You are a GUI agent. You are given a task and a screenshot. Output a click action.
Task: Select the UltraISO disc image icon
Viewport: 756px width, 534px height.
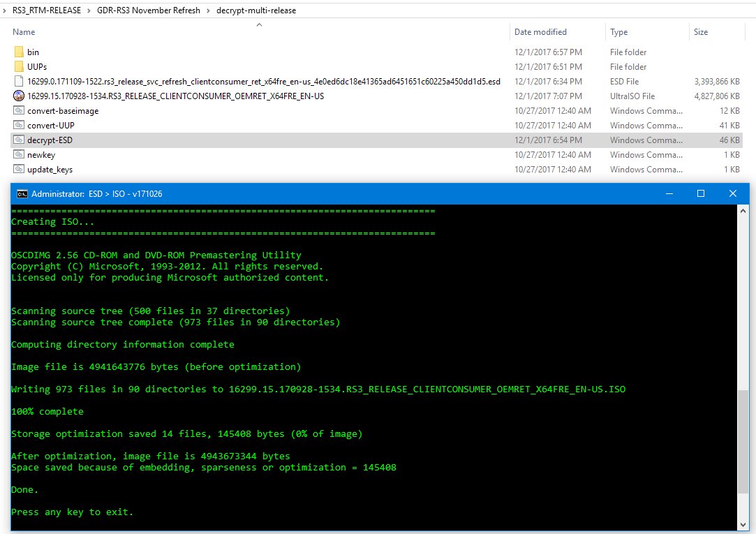pyautogui.click(x=19, y=96)
